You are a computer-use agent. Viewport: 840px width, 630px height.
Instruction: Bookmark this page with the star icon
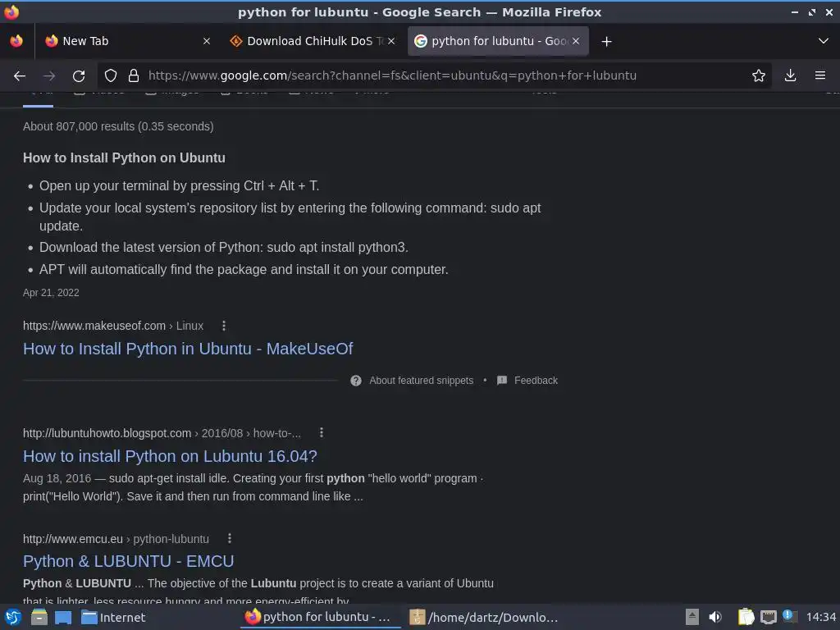pos(759,75)
